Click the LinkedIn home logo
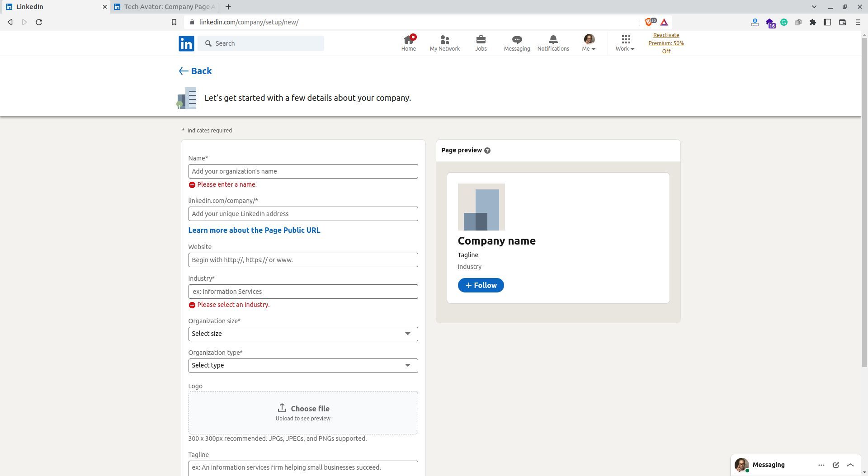Image resolution: width=868 pixels, height=476 pixels. [186, 43]
